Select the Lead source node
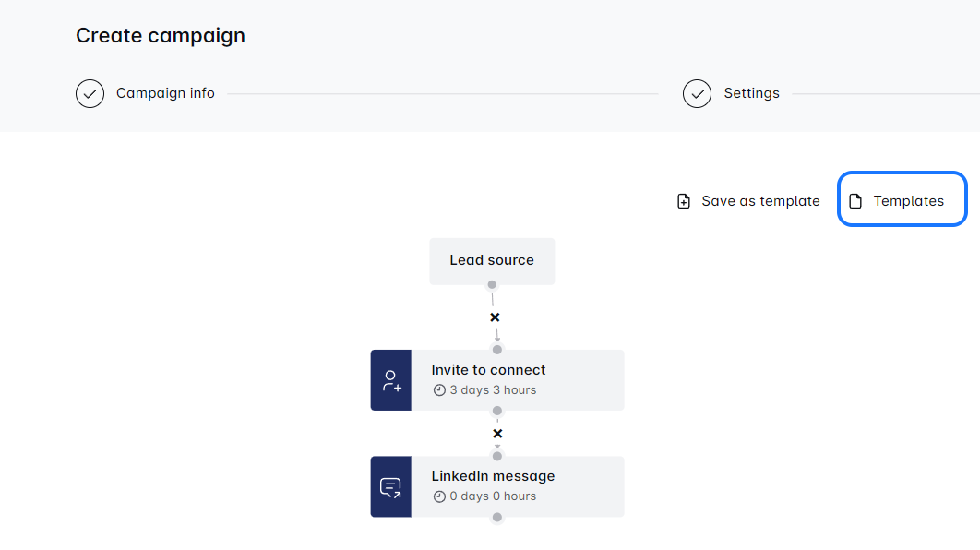Image resolution: width=980 pixels, height=550 pixels. click(x=492, y=260)
